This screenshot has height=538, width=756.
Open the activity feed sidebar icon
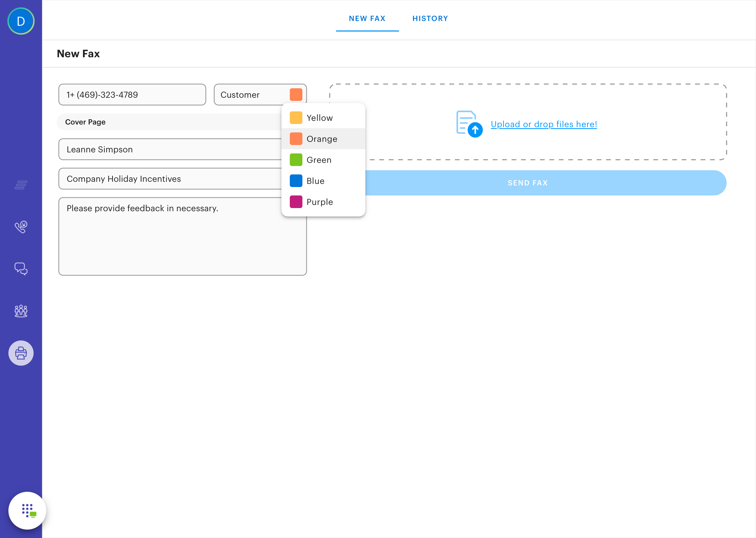coord(21,185)
